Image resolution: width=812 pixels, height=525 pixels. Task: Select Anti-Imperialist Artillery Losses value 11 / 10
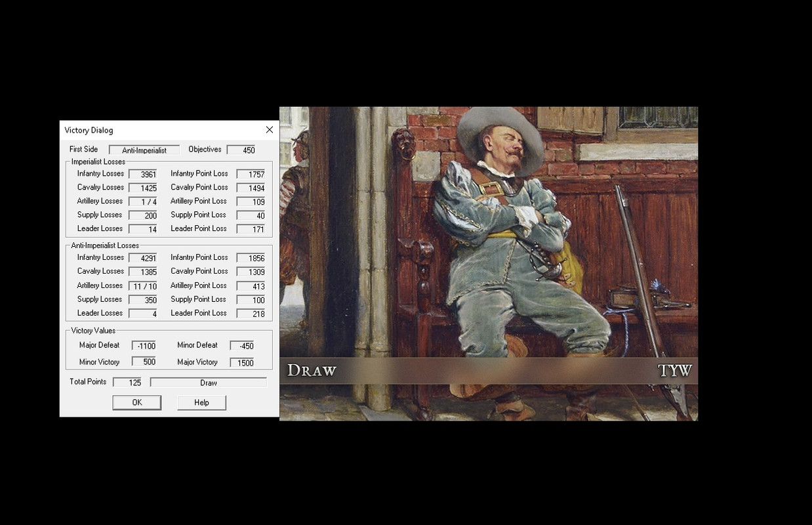click(143, 287)
